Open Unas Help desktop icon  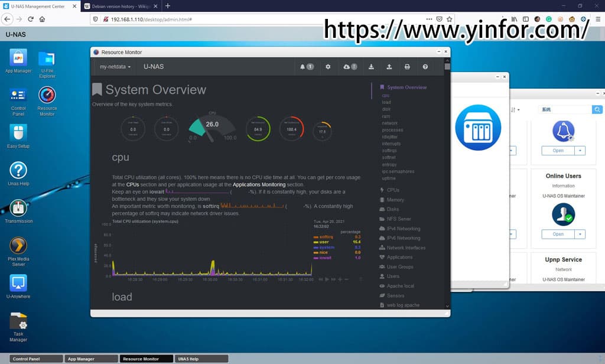[18, 173]
